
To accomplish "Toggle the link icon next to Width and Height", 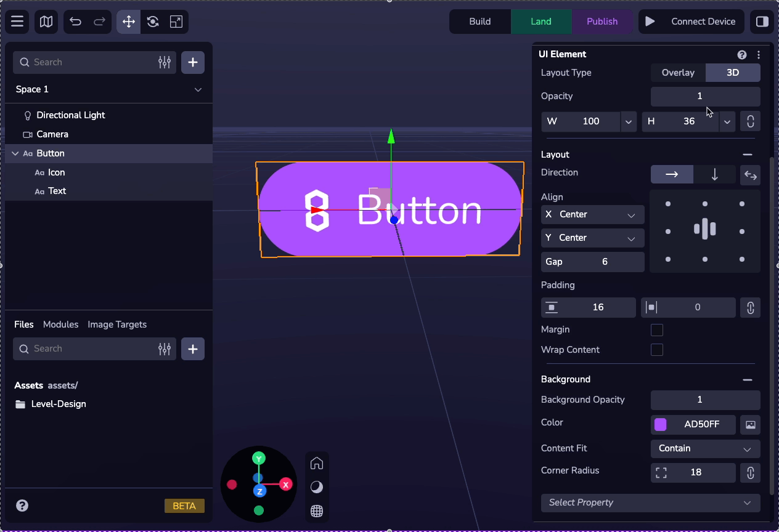I will [749, 121].
